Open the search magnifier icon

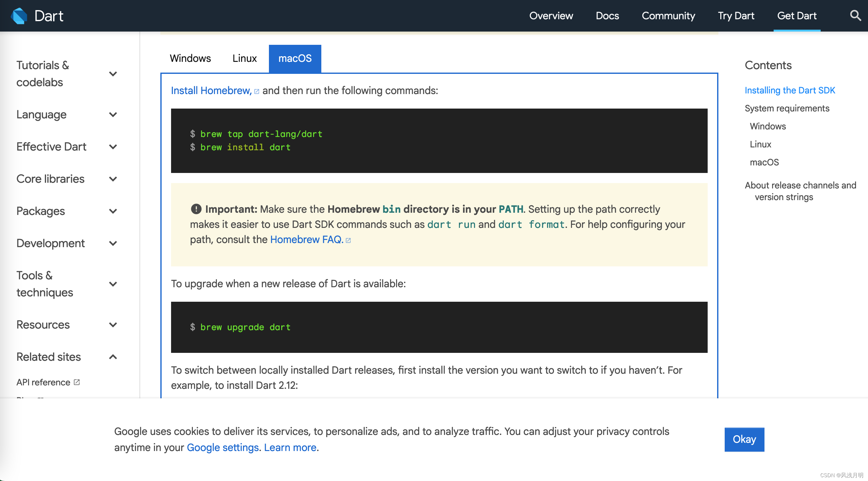[855, 15]
